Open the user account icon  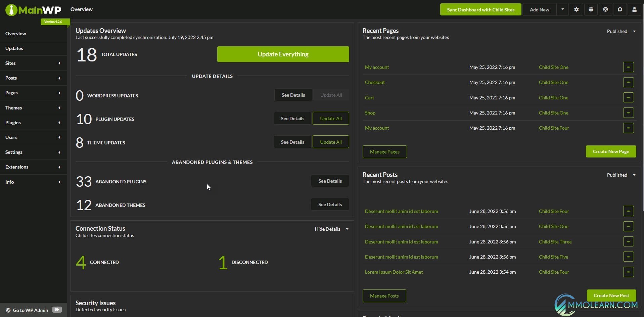click(x=634, y=9)
